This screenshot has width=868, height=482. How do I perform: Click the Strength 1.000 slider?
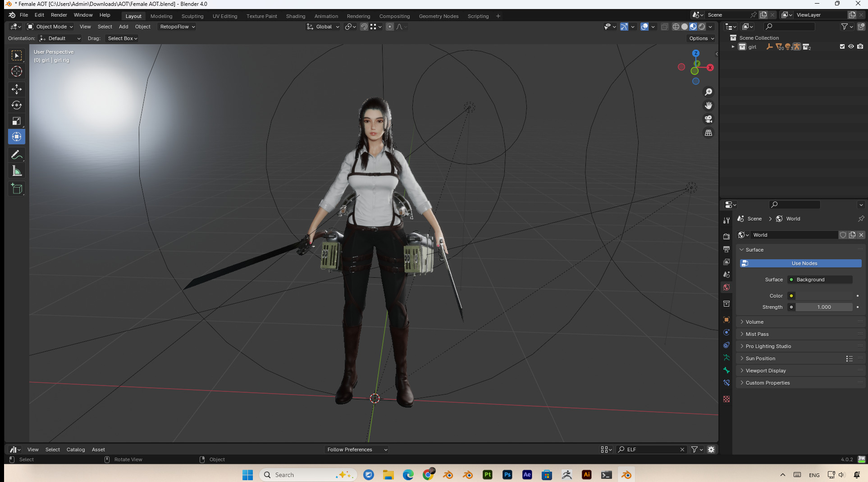[824, 307]
